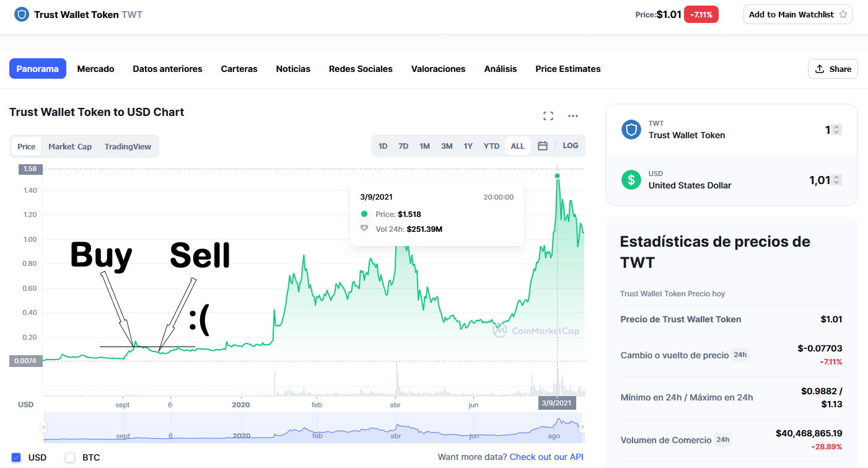Open chart fullscreen mode icon
Screen dimensions: 868x468
tap(548, 116)
